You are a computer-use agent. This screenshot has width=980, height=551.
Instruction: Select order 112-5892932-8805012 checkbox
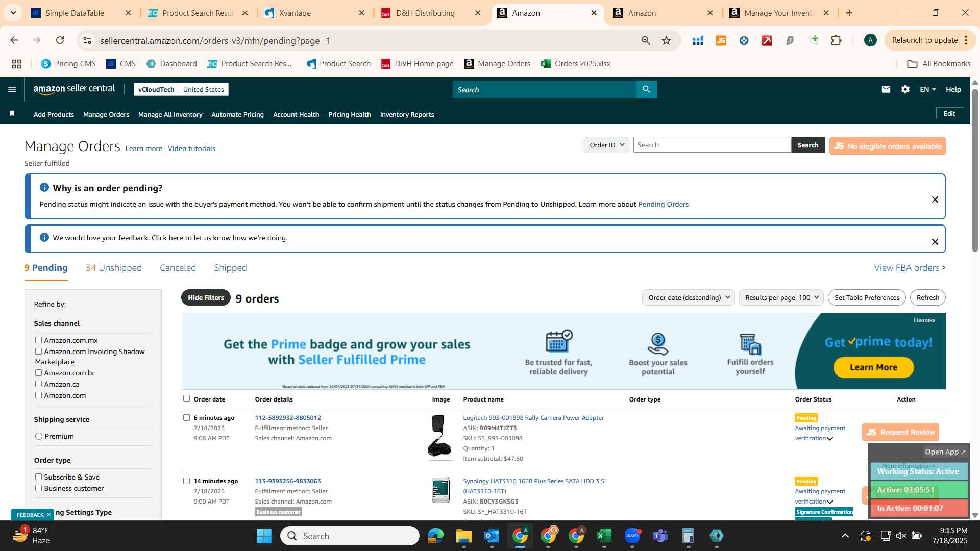pos(186,417)
